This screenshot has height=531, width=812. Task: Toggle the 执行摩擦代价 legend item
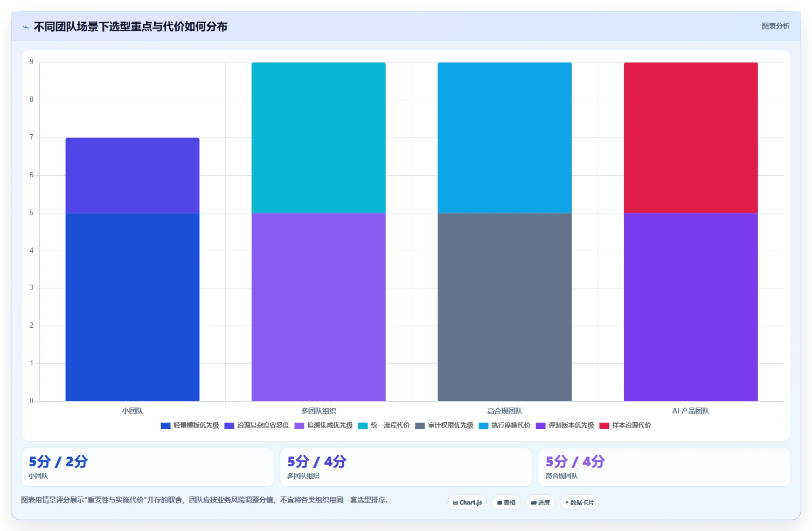[x=504, y=425]
